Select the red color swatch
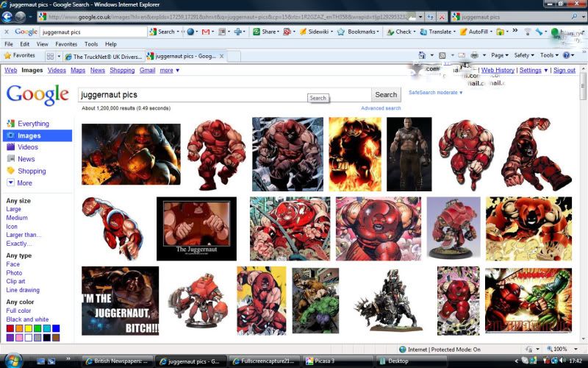 coord(10,328)
